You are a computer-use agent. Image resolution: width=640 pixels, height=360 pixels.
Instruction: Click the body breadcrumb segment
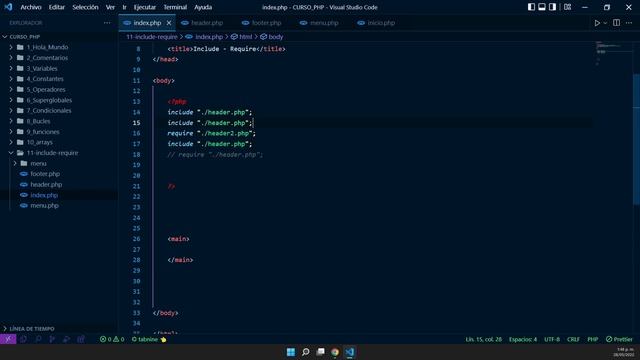272,37
